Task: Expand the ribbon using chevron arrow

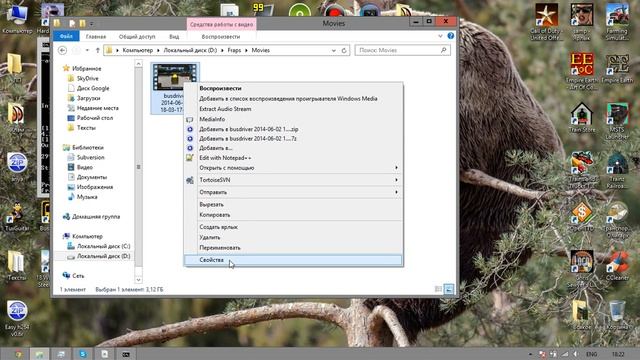Action: (x=440, y=36)
